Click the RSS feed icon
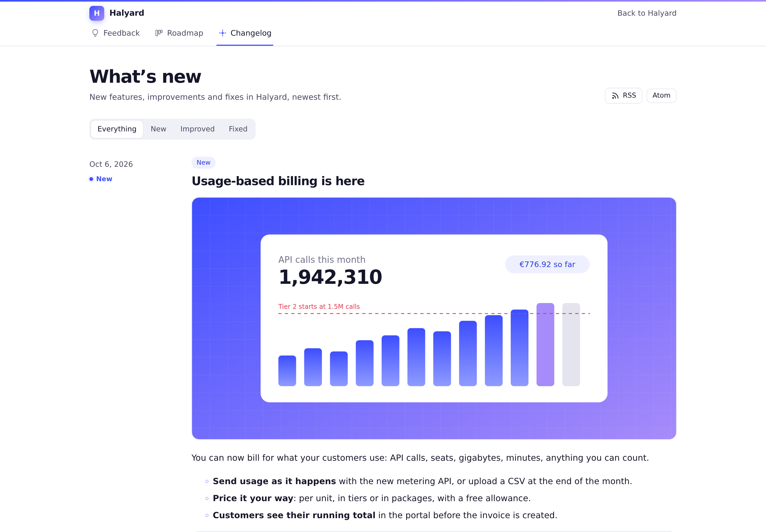The height and width of the screenshot is (532, 766). pos(615,96)
